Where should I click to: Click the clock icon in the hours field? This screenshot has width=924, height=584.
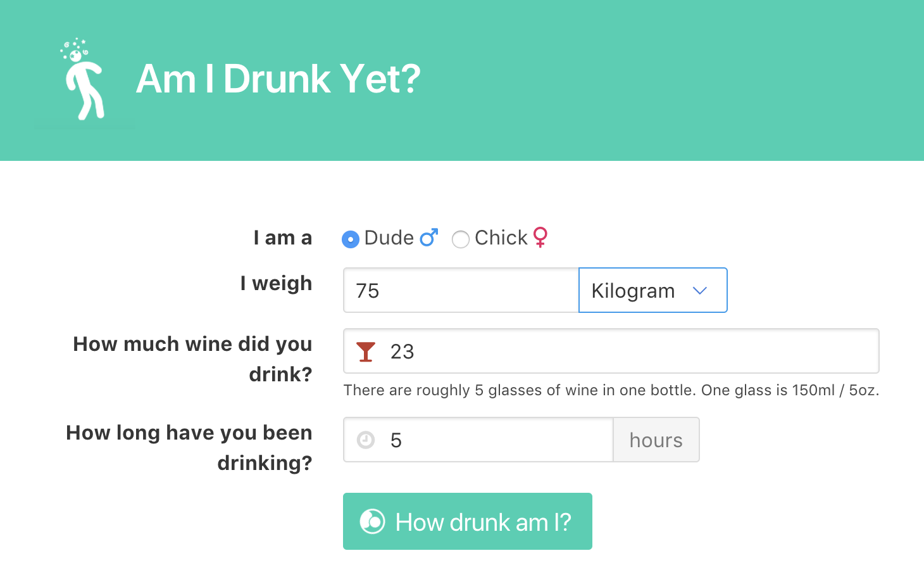pyautogui.click(x=366, y=440)
